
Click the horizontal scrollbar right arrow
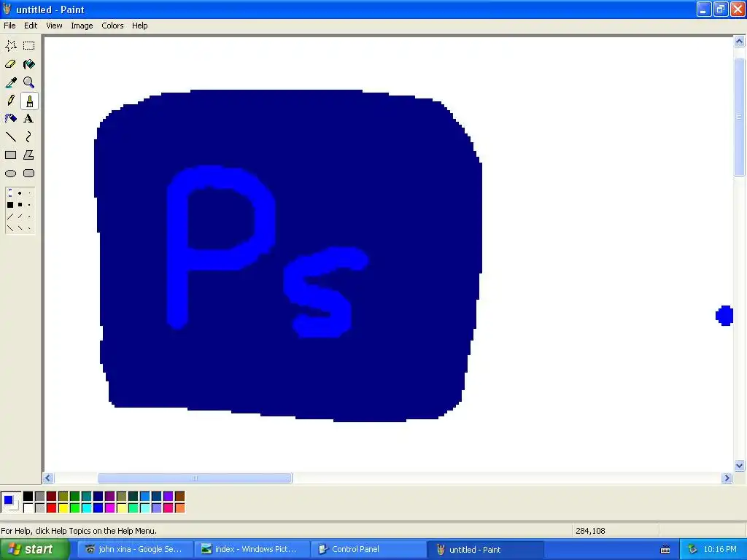[727, 478]
